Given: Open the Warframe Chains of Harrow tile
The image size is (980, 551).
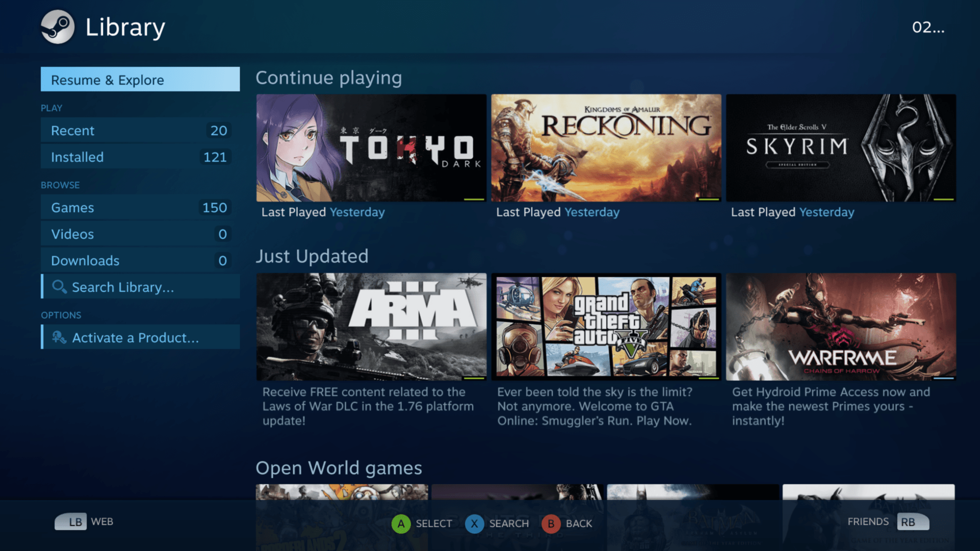Looking at the screenshot, I should 841,327.
